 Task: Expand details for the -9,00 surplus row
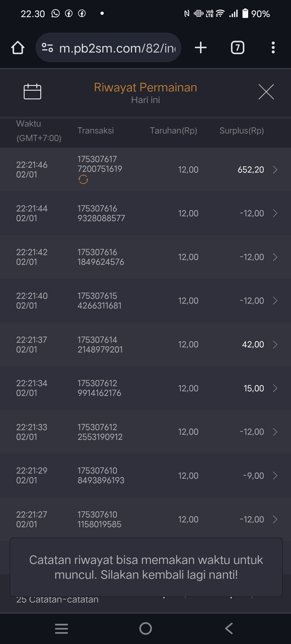click(275, 475)
